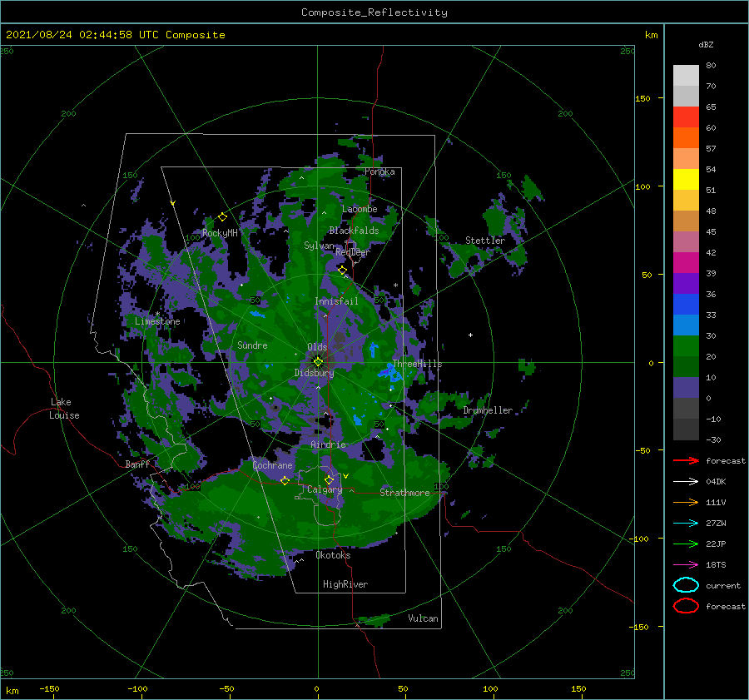Image resolution: width=749 pixels, height=700 pixels.
Task: Click the yellow diamond marker below Cochrane
Action: coord(285,480)
